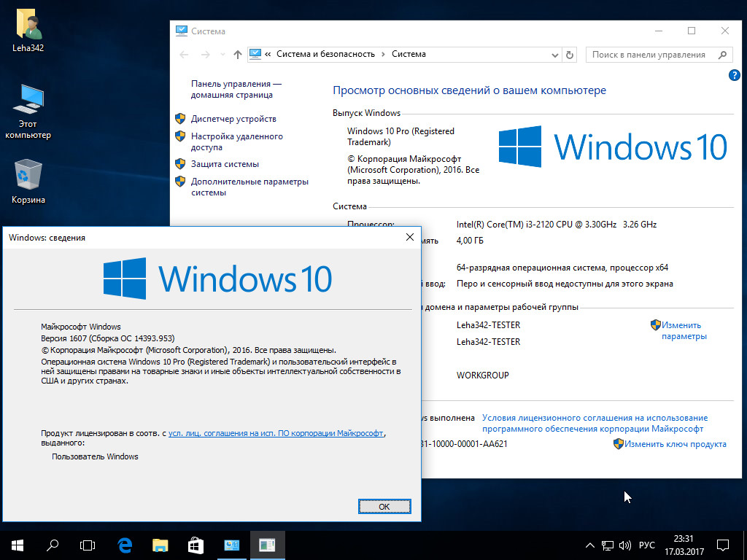
Task: Click the Система window title bar icon
Action: click(x=182, y=31)
